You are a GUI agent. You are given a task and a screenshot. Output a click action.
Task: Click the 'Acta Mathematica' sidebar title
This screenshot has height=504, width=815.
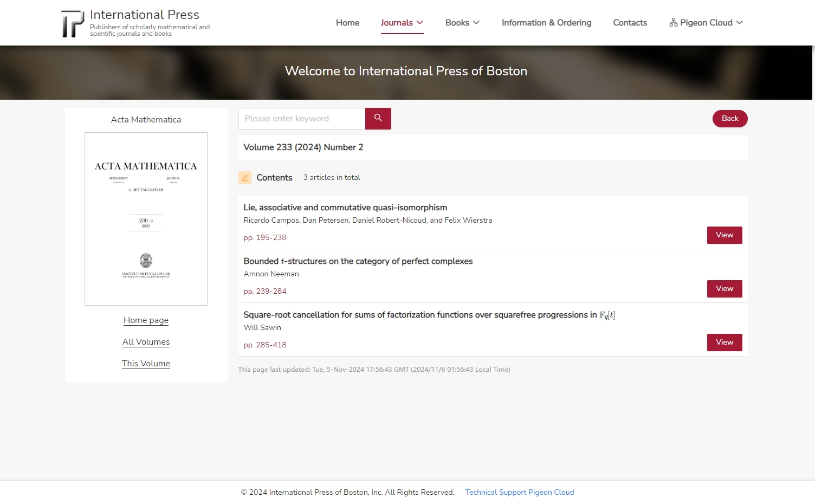tap(146, 120)
